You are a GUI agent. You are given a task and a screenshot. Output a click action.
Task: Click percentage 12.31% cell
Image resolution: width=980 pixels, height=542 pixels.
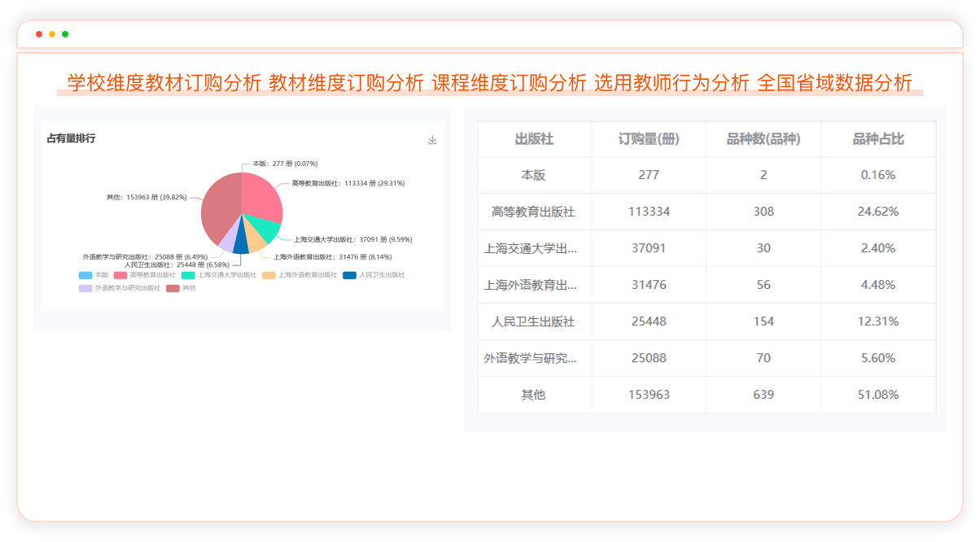pos(878,321)
